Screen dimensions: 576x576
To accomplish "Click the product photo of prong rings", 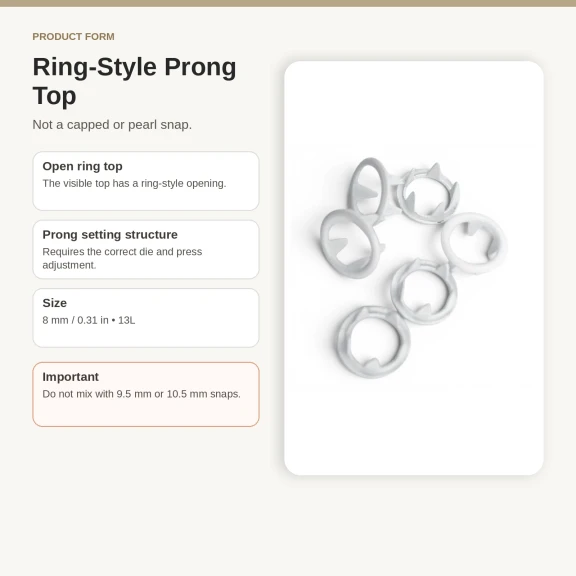I will pyautogui.click(x=414, y=268).
